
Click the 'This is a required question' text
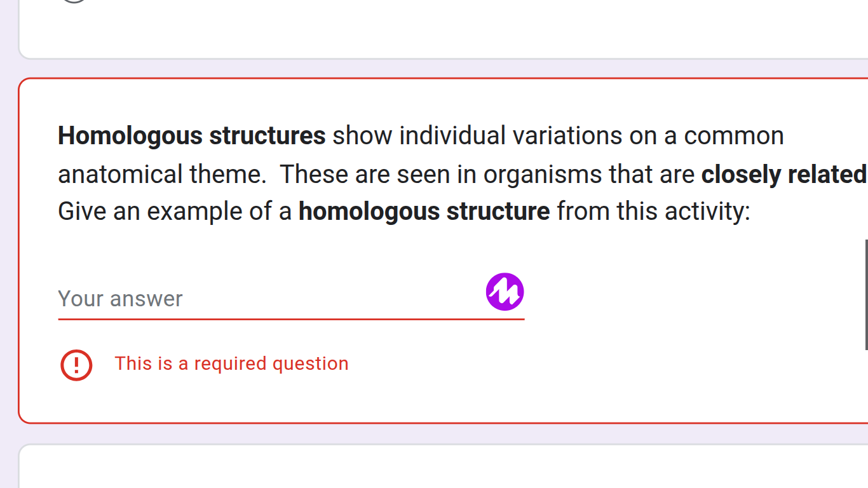click(x=231, y=363)
